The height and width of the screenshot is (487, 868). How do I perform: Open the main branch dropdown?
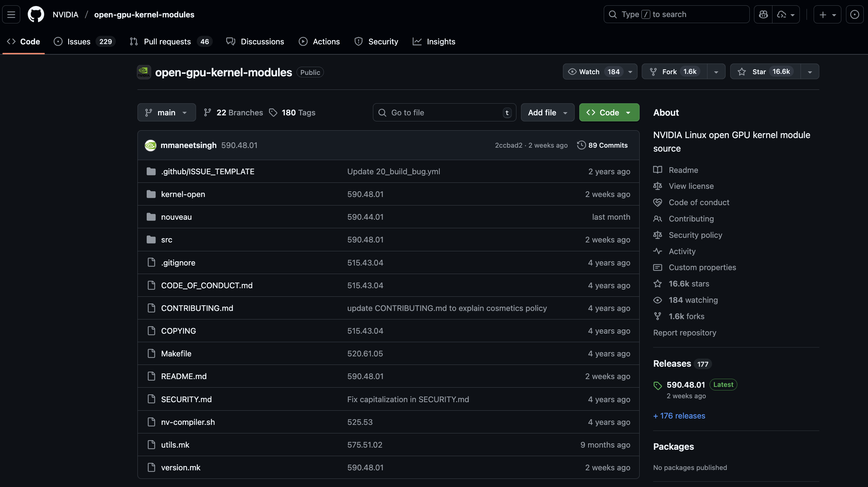point(167,113)
